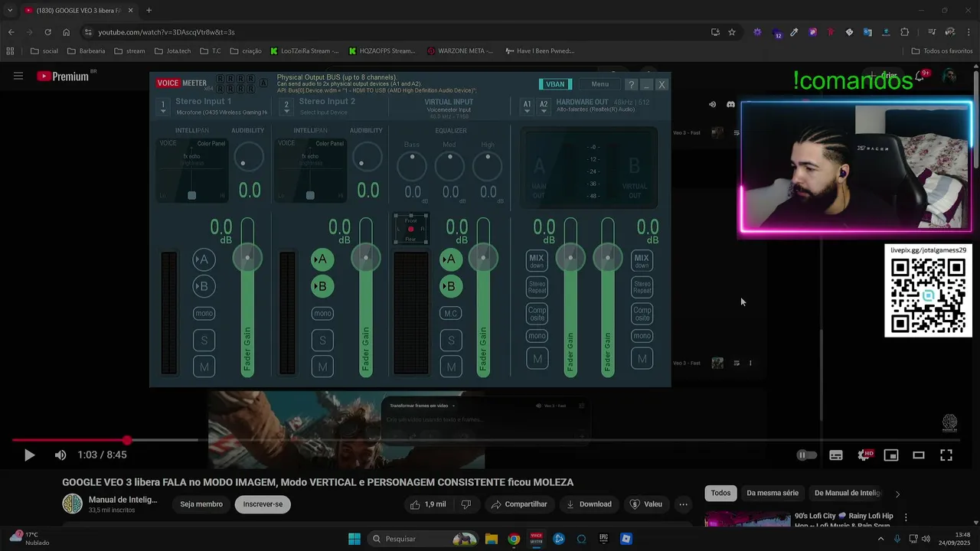This screenshot has width=980, height=551.
Task: Select the 'Da mesma série' chip
Action: click(x=772, y=494)
